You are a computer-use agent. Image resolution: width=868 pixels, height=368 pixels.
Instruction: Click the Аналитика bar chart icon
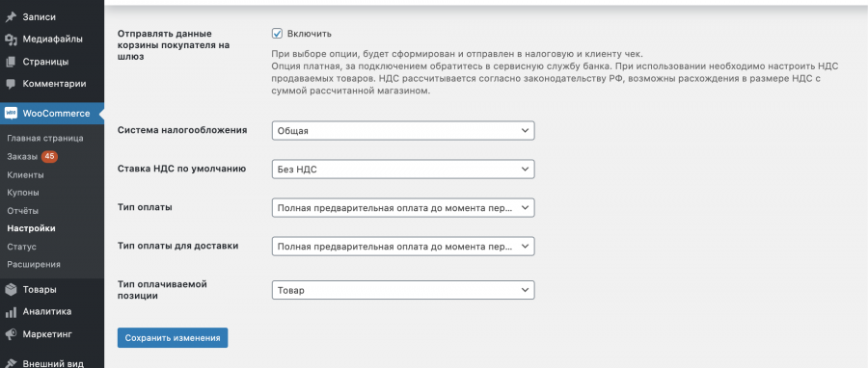point(11,311)
